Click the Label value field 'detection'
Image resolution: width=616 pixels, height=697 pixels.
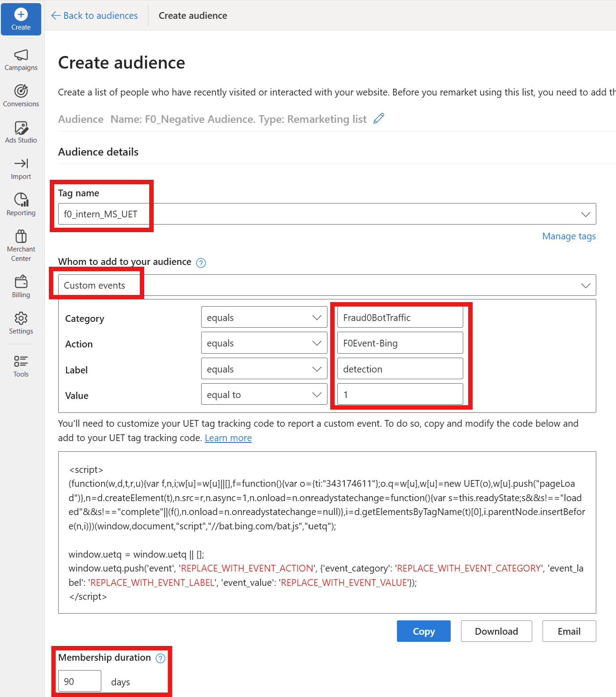(400, 369)
